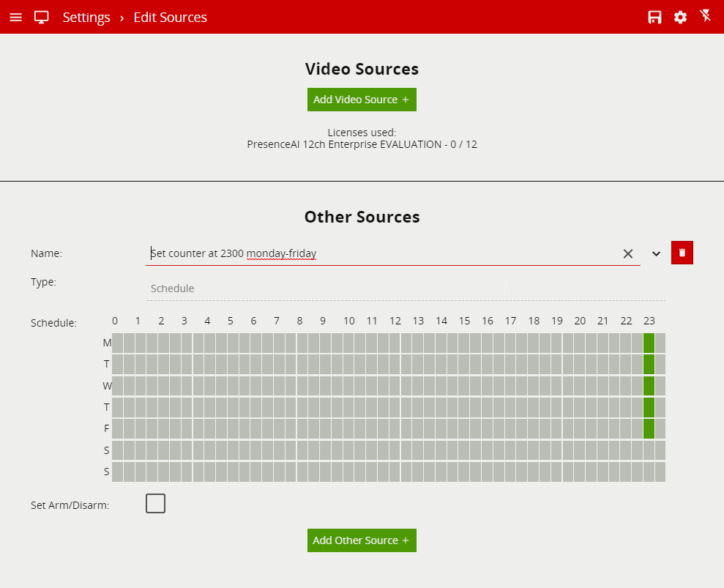
Task: Click the flash-off icon in header
Action: [706, 16]
